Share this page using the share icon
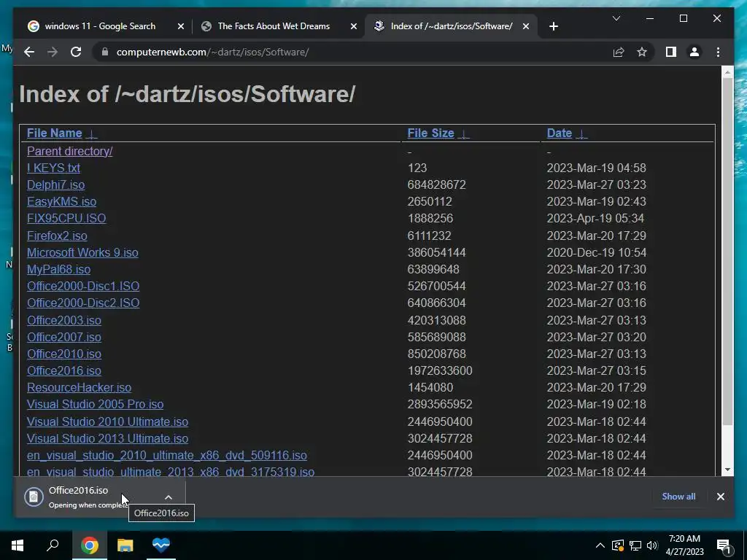Screen dimensions: 747x560 619,52
